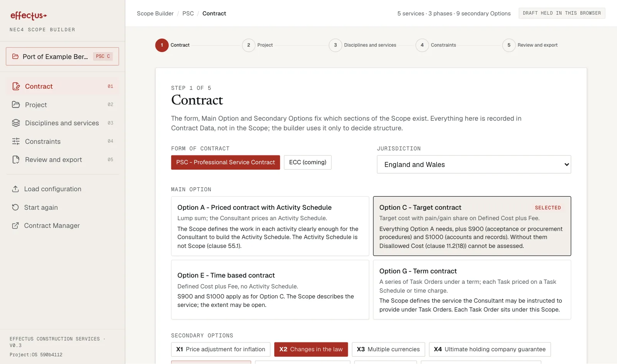Image resolution: width=617 pixels, height=364 pixels.
Task: Click the Project folder icon in sidebar
Action: pos(16,104)
